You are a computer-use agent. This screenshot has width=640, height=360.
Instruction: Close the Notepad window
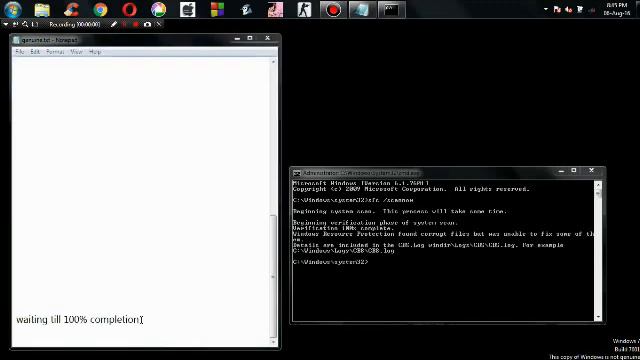[267, 38]
